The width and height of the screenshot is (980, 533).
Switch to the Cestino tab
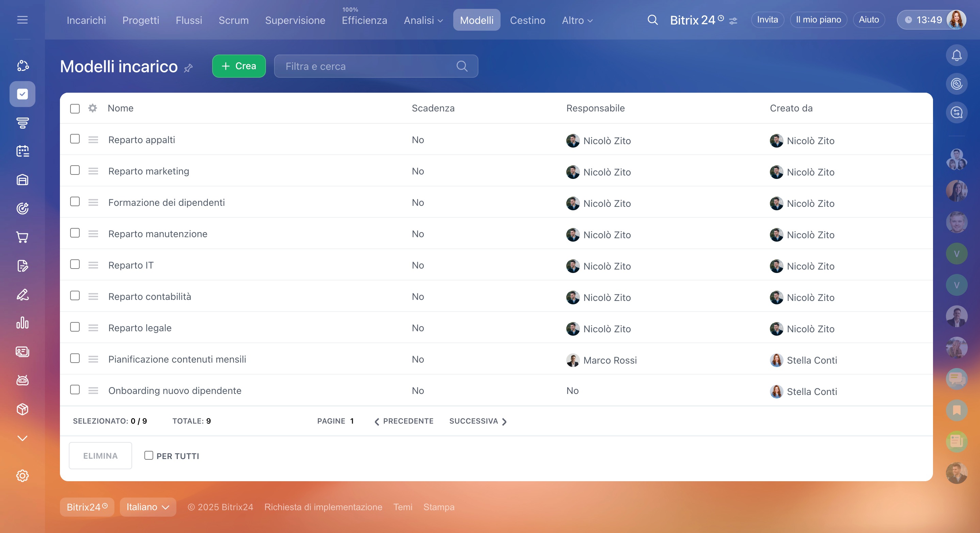coord(527,20)
